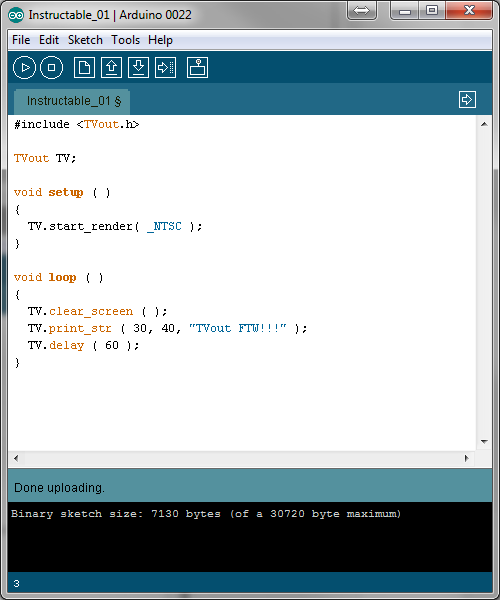
Task: Select the Instructable_01 sketch tab
Action: [72, 101]
